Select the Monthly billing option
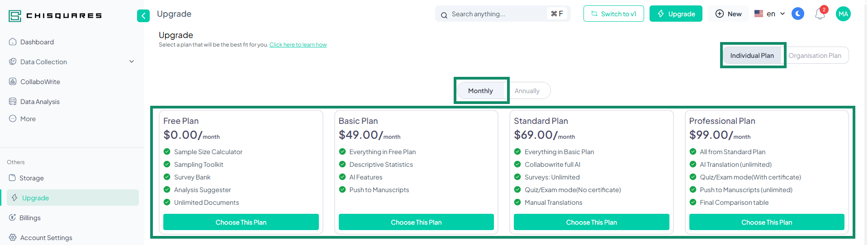Viewport: 868px width, 245px height. click(480, 91)
